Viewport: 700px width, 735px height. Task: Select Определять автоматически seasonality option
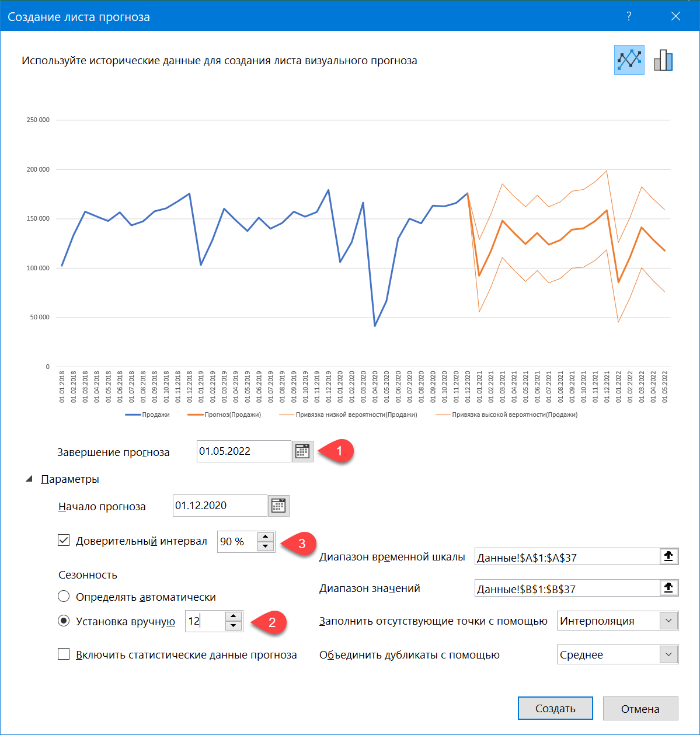(x=64, y=597)
